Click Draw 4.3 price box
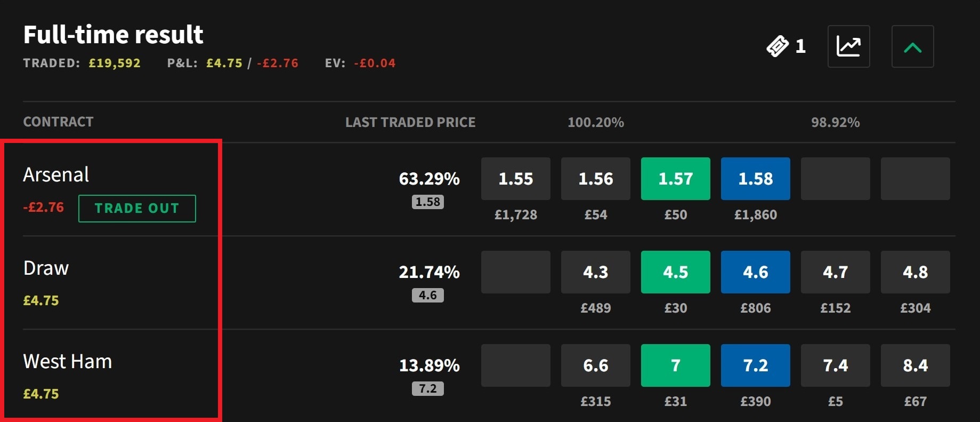Image resolution: width=980 pixels, height=422 pixels. [595, 272]
